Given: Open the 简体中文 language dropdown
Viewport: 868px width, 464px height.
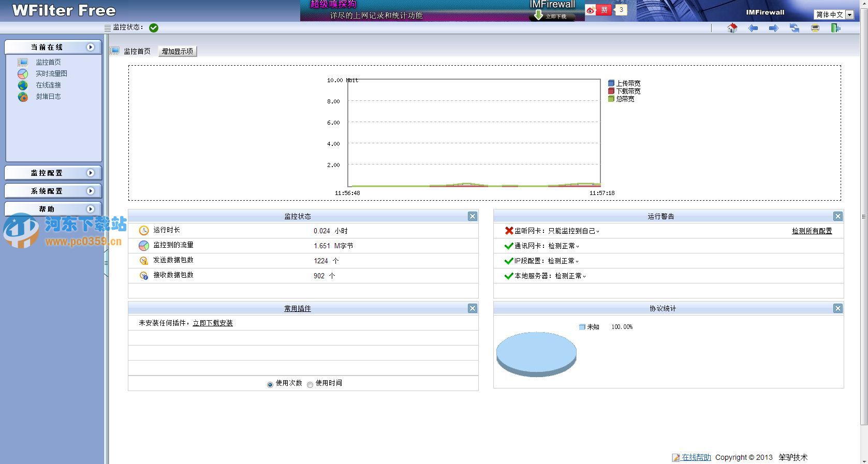Looking at the screenshot, I should click(834, 14).
